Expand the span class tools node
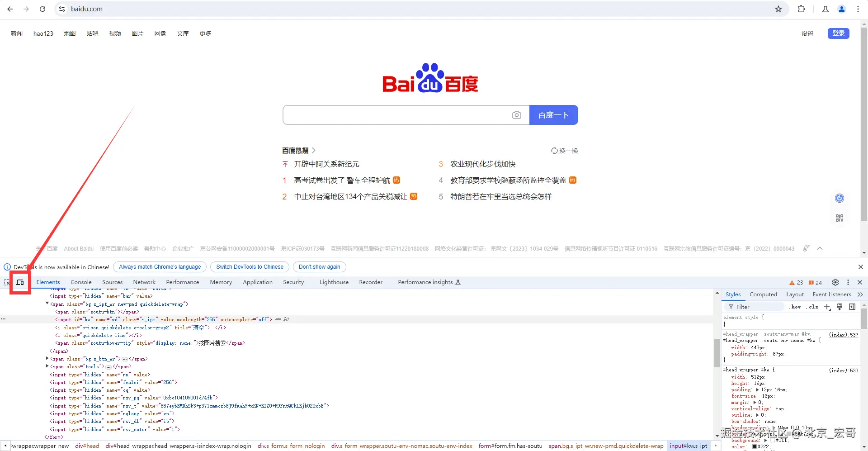 coord(47,366)
